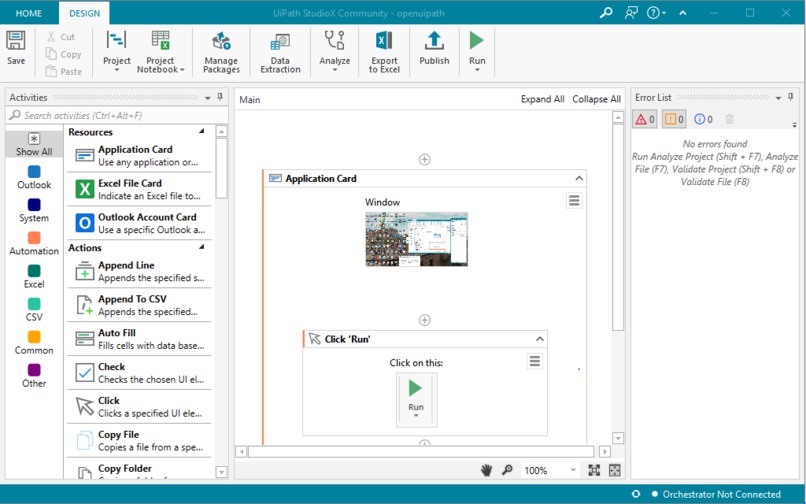The image size is (806, 504).
Task: Click Collapse All in designer
Action: pyautogui.click(x=596, y=99)
